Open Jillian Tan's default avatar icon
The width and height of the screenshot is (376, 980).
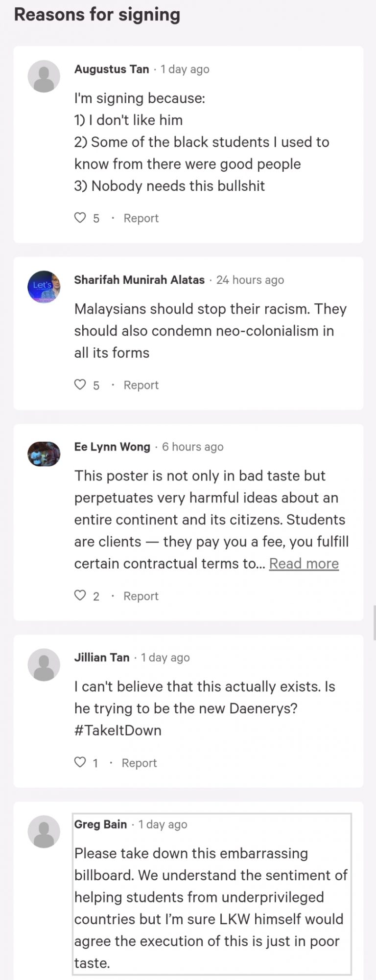coord(44,665)
